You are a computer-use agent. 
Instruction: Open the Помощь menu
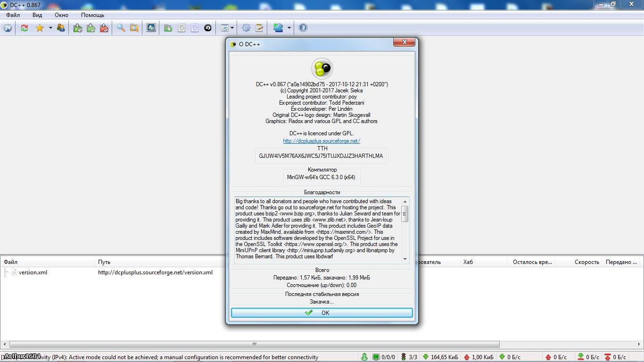(x=92, y=15)
